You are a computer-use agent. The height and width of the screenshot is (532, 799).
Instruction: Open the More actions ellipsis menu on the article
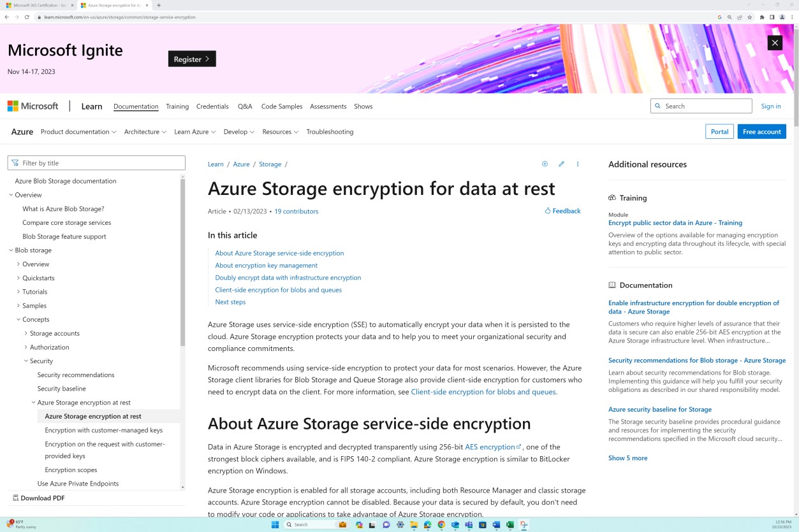(x=578, y=164)
